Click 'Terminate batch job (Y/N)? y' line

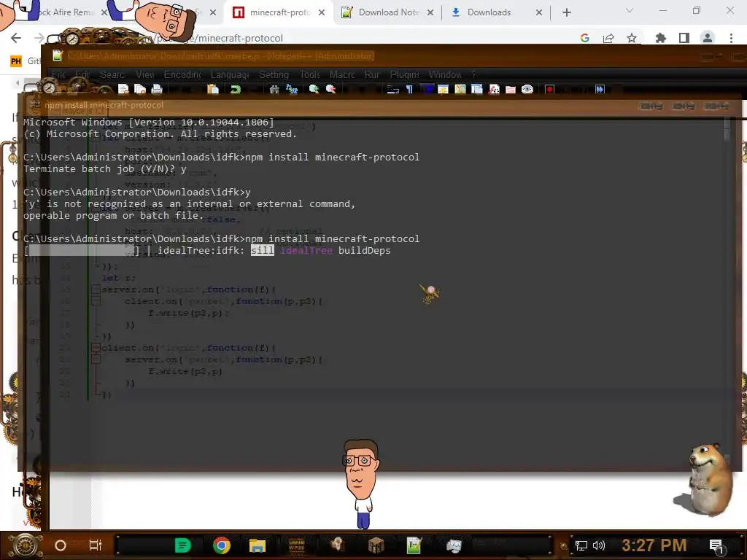[105, 169]
